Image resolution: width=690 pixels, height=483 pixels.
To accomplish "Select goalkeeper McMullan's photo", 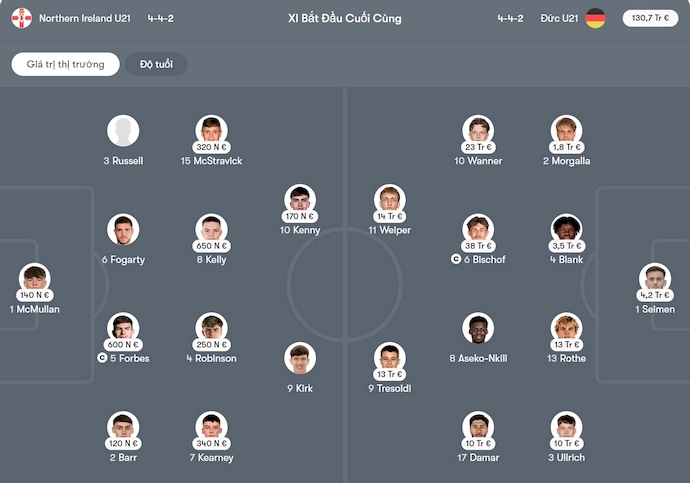I will pos(34,279).
